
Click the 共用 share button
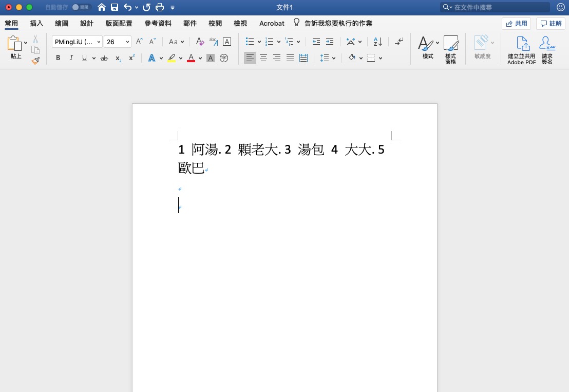pyautogui.click(x=516, y=23)
